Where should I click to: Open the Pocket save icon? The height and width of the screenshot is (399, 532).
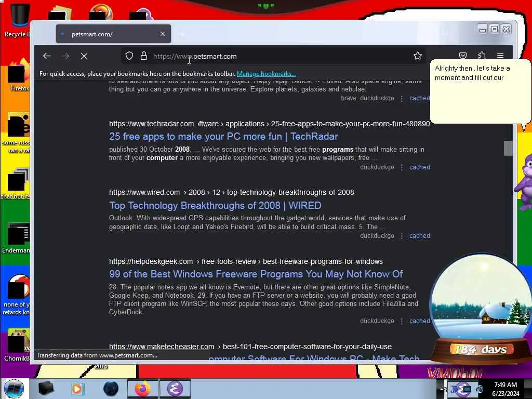[463, 55]
